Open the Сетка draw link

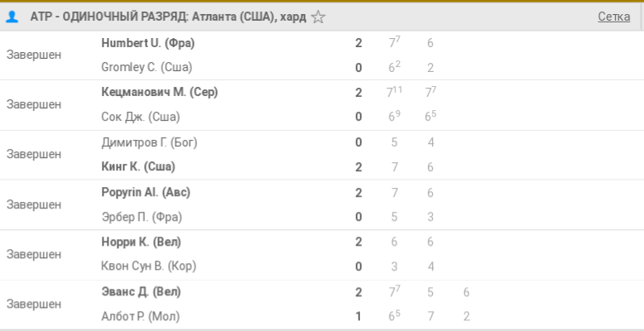613,17
